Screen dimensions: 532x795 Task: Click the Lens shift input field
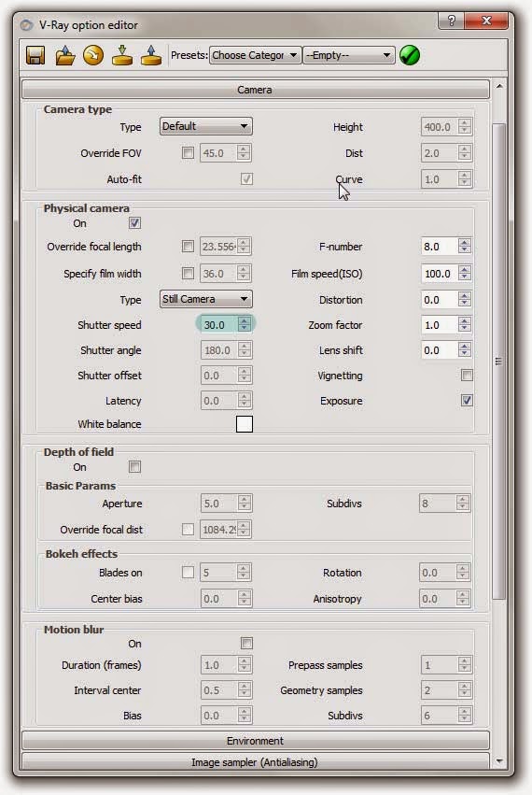click(439, 350)
